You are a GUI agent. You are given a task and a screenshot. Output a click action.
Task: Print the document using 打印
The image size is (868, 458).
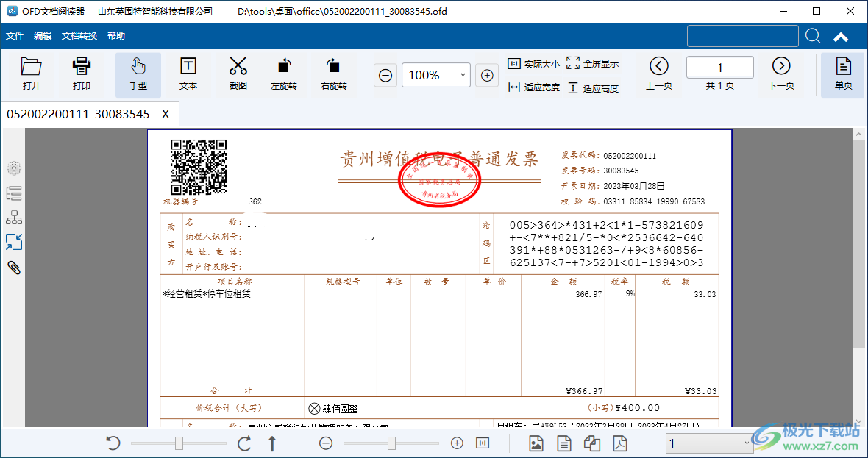[82, 74]
